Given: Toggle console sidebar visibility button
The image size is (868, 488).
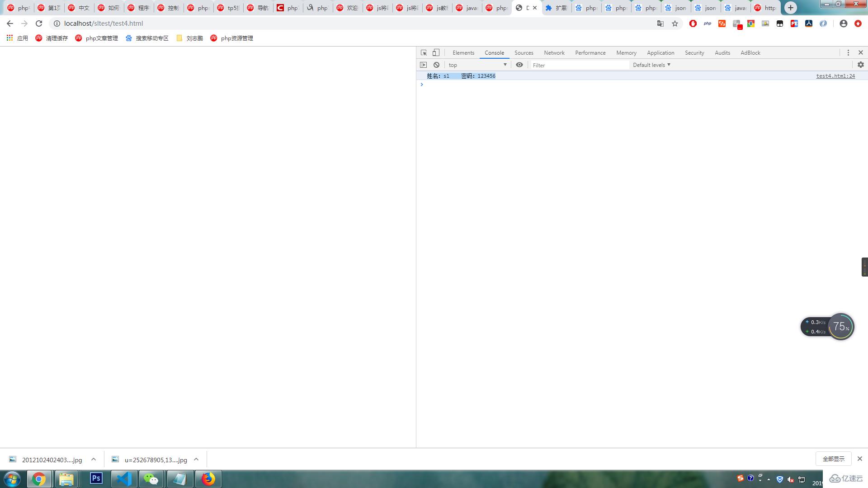Looking at the screenshot, I should [x=424, y=65].
